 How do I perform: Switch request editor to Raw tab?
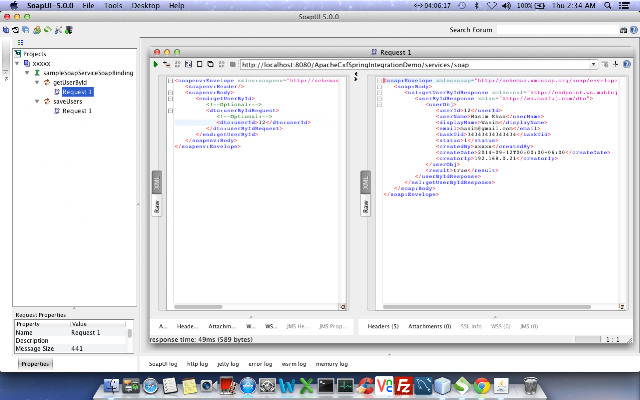click(157, 206)
